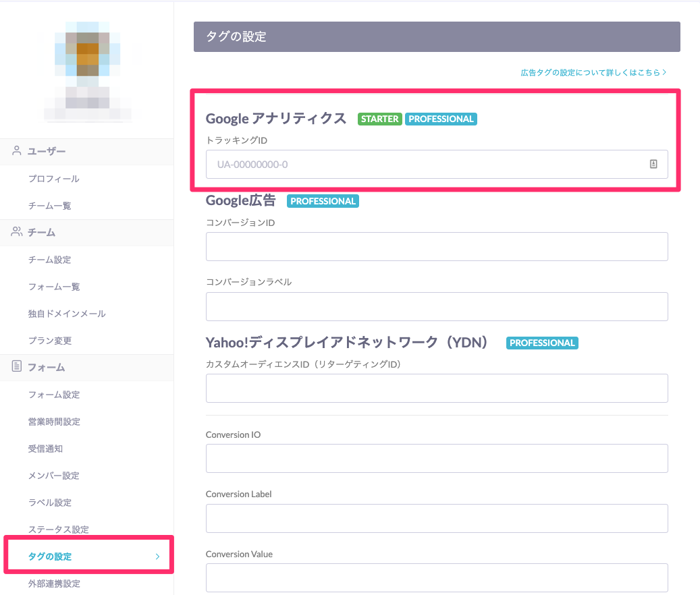This screenshot has width=700, height=595.
Task: Select フォーム設定 in the sidebar
Action: (x=54, y=394)
